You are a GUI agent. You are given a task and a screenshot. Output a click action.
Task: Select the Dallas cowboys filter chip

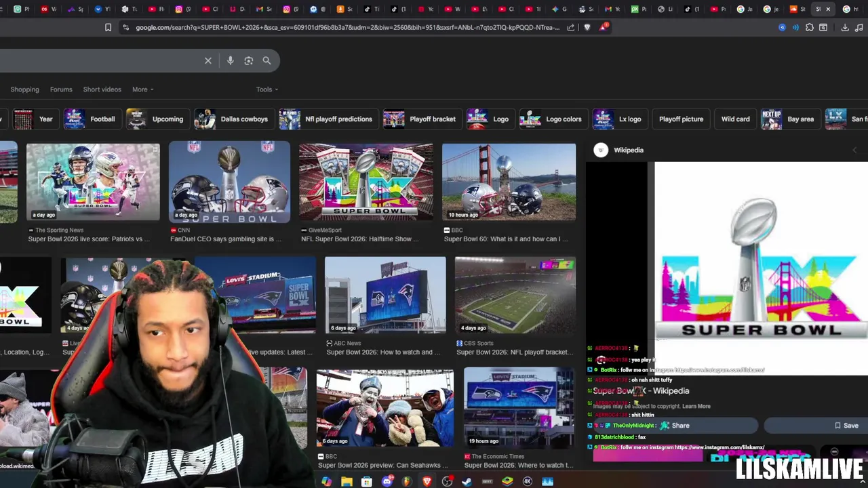coord(233,119)
